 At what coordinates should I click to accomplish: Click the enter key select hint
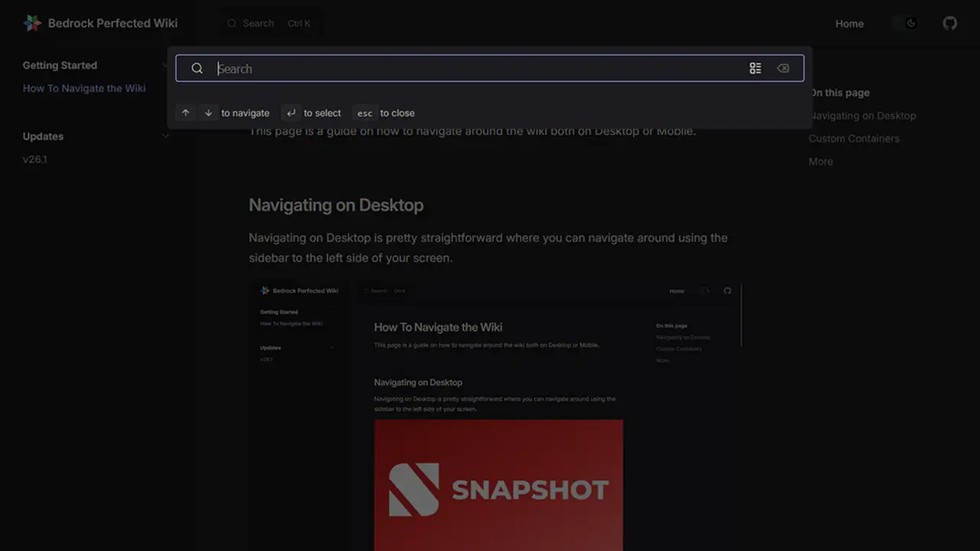tap(290, 112)
